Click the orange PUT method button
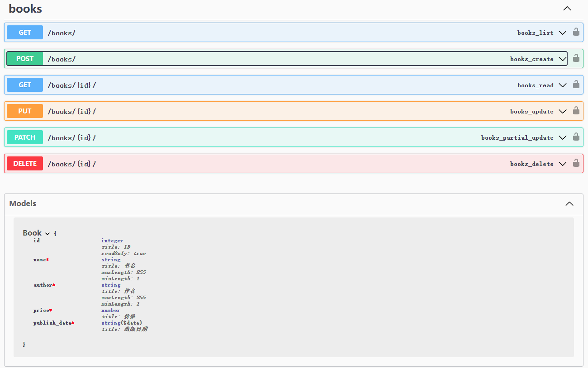The width and height of the screenshot is (588, 368). point(25,111)
